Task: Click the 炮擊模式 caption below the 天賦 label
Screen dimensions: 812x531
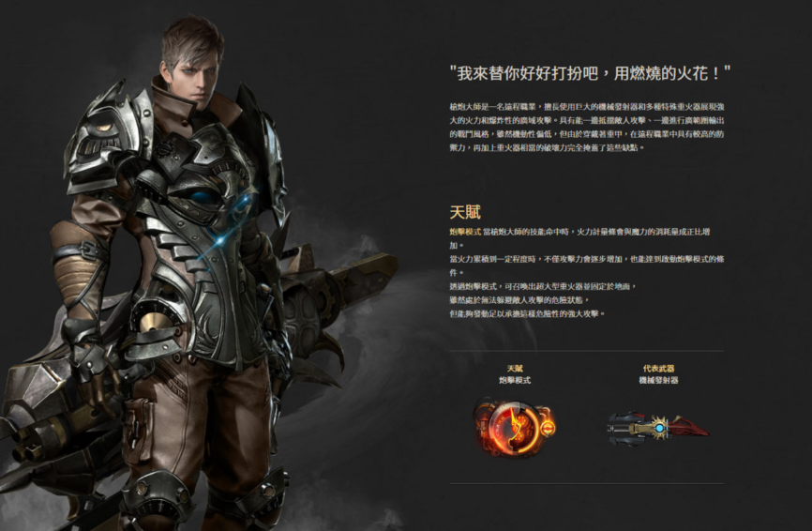Action: 515,380
